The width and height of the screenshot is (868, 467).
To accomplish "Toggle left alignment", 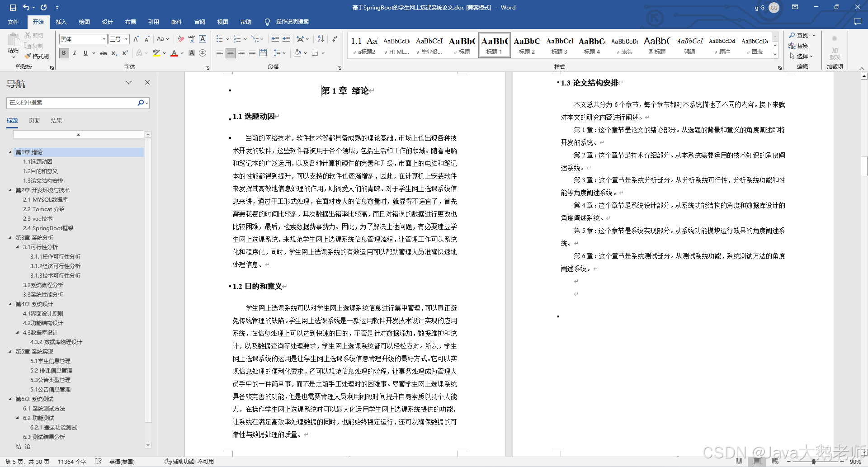I will pos(220,53).
